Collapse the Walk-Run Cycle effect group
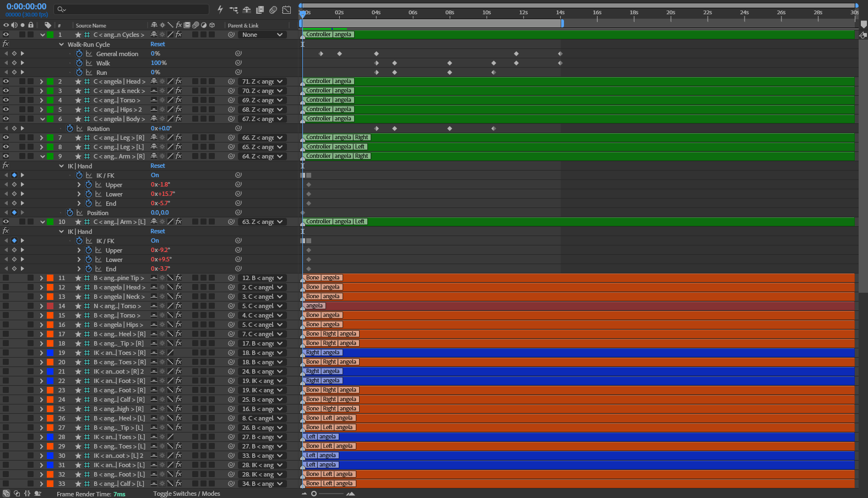The width and height of the screenshot is (868, 498). [x=62, y=44]
